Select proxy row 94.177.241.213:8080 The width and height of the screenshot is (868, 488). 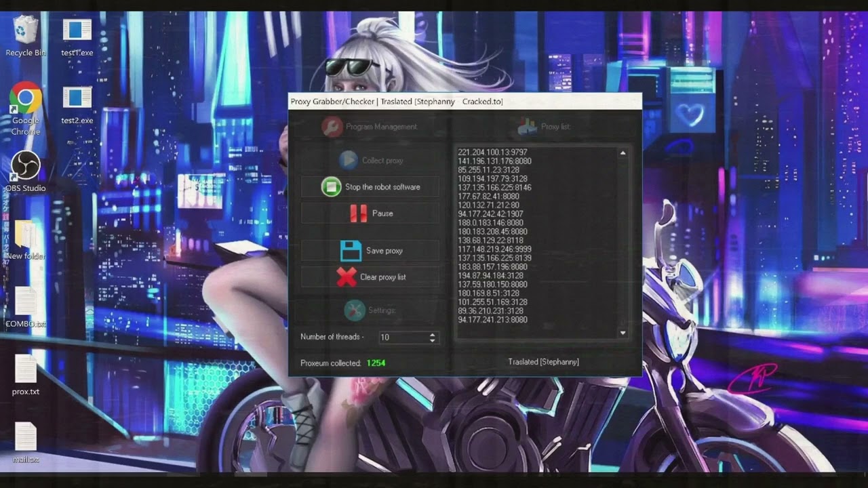493,320
